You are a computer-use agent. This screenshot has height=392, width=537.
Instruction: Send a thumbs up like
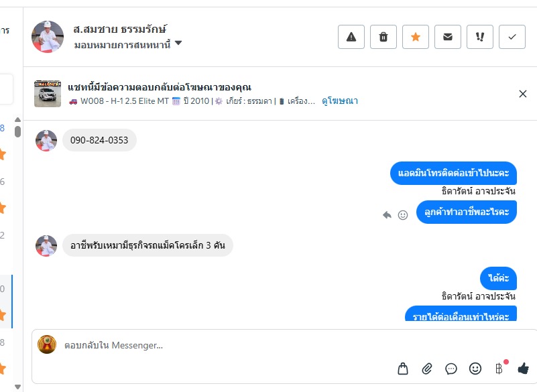(523, 369)
